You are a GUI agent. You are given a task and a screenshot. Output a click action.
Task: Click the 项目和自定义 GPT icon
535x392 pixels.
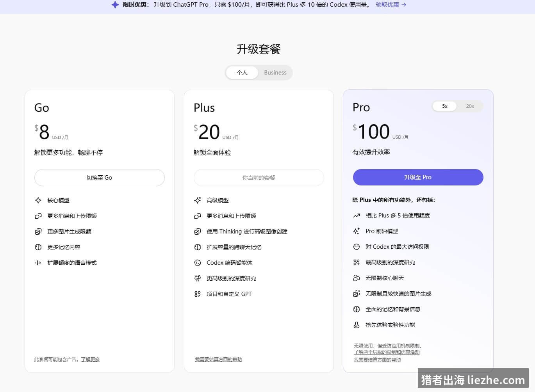click(198, 294)
